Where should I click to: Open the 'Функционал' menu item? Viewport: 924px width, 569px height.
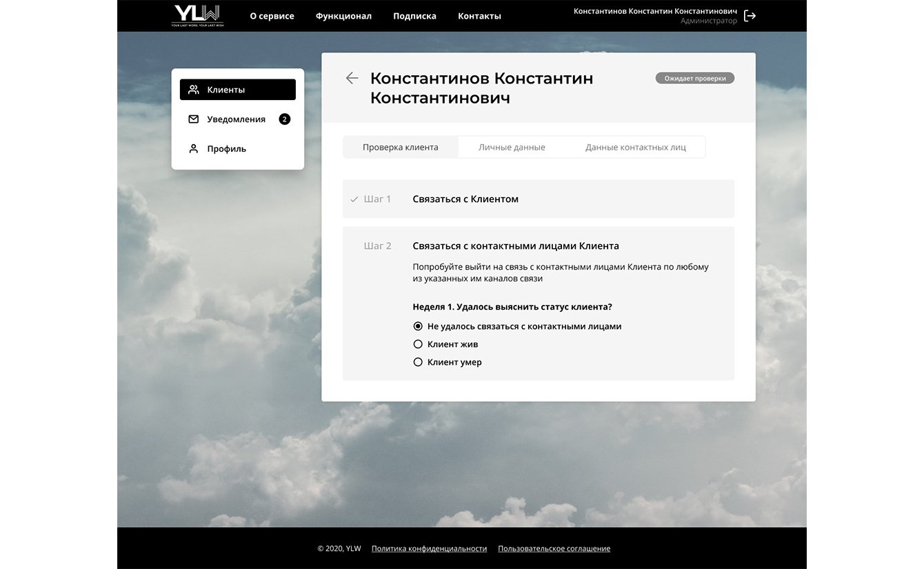(x=343, y=16)
